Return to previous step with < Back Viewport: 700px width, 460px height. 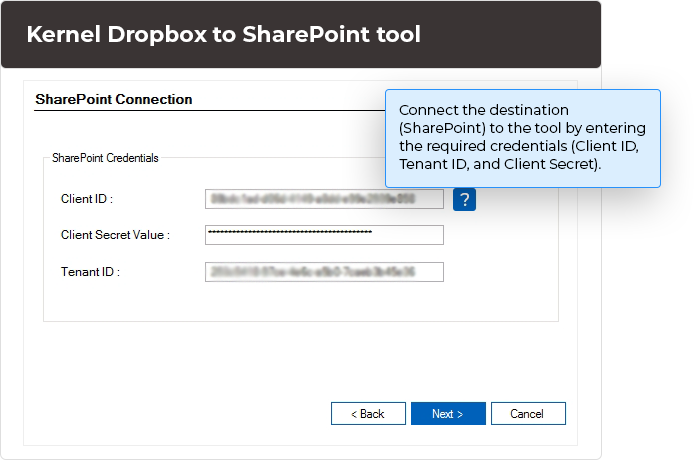[x=368, y=414]
